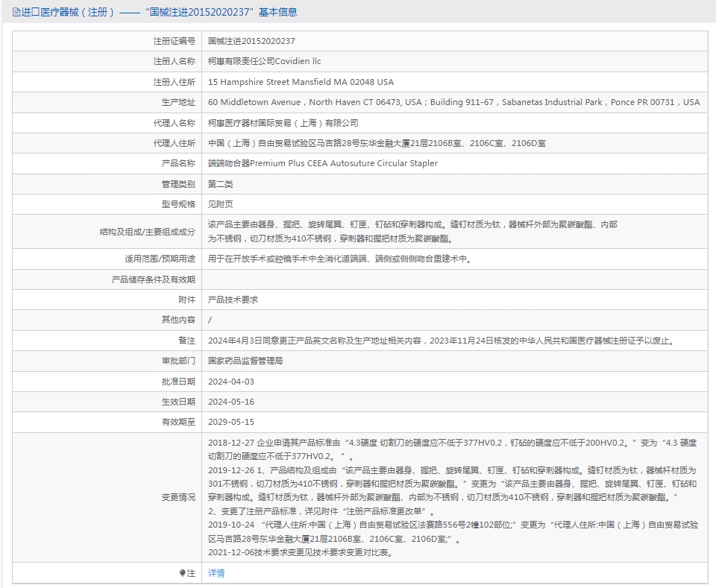Image resolution: width=716 pixels, height=588 pixels.
Task: Click the 注册人名称 label
Action: (x=174, y=61)
